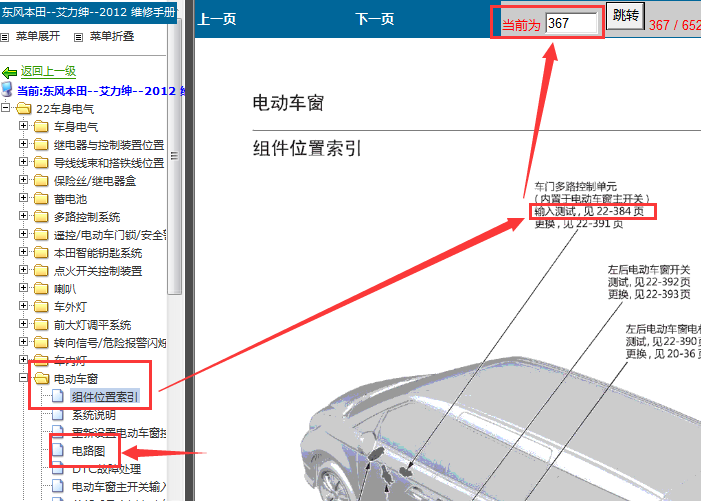The image size is (701, 501).
Task: Expand the 车外灯 folder node
Action: click(23, 306)
